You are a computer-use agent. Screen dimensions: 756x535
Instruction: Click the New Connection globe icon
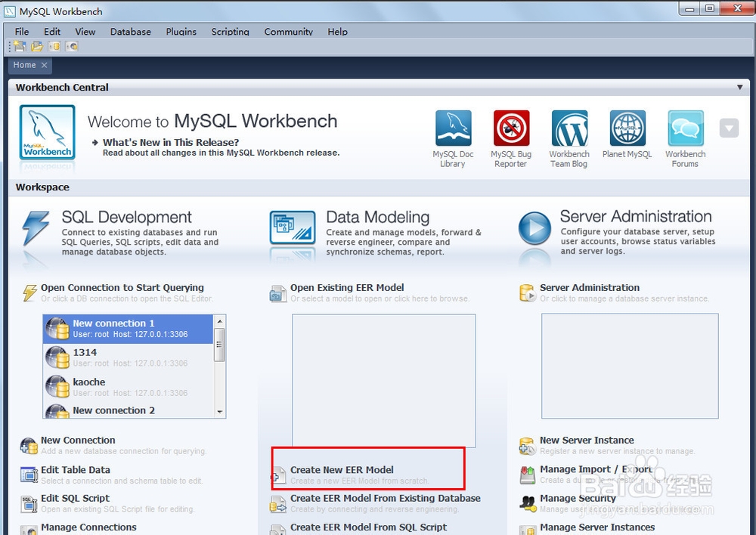click(x=29, y=446)
